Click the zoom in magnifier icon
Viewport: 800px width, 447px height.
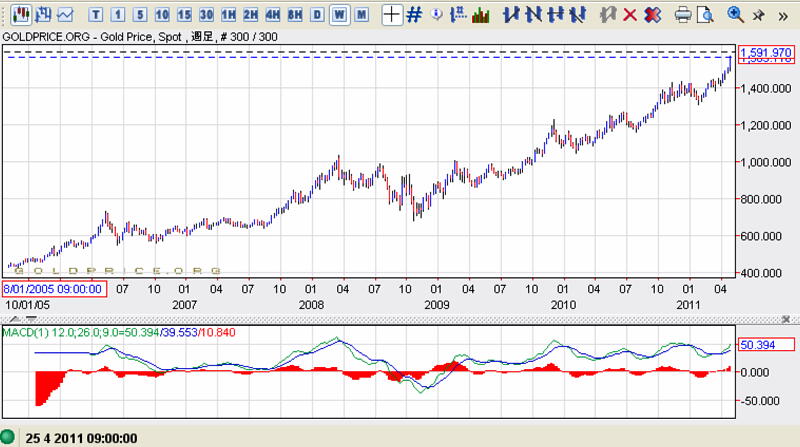tap(735, 15)
